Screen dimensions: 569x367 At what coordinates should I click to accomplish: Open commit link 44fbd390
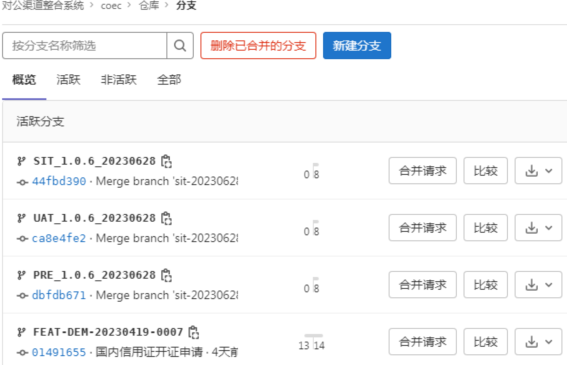click(59, 181)
